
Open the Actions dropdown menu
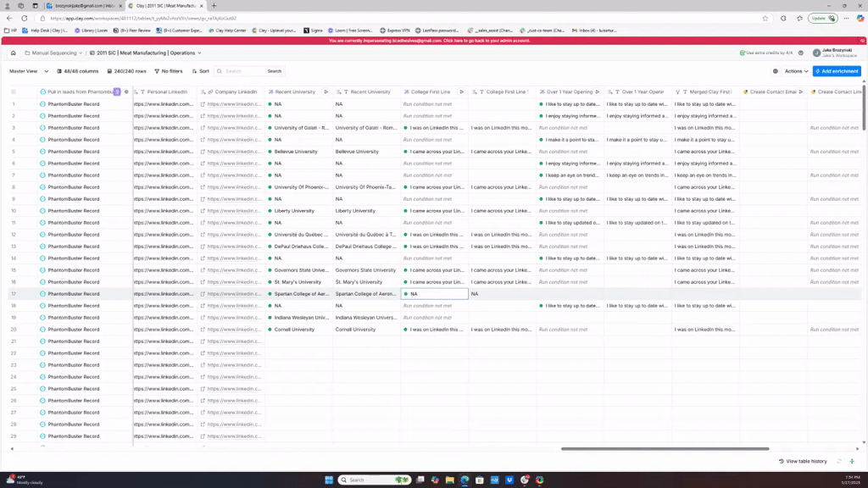796,71
